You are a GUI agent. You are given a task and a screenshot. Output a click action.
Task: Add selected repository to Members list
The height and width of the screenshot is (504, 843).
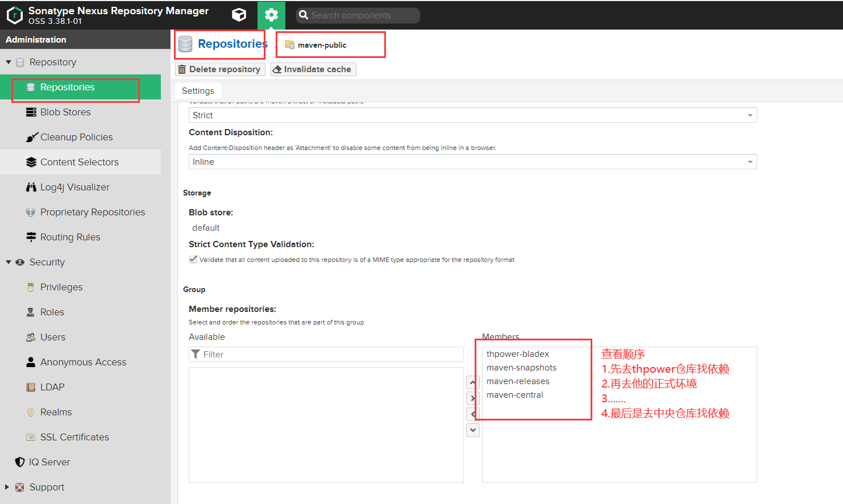pos(473,398)
